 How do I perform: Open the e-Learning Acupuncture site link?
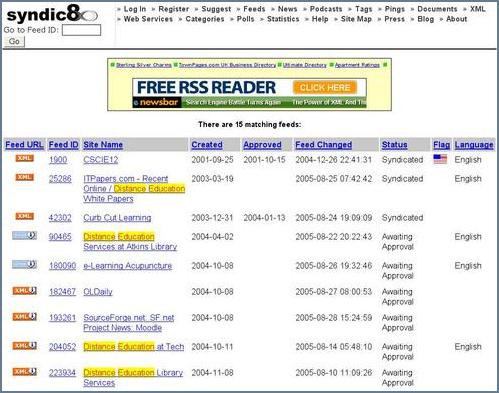click(128, 266)
